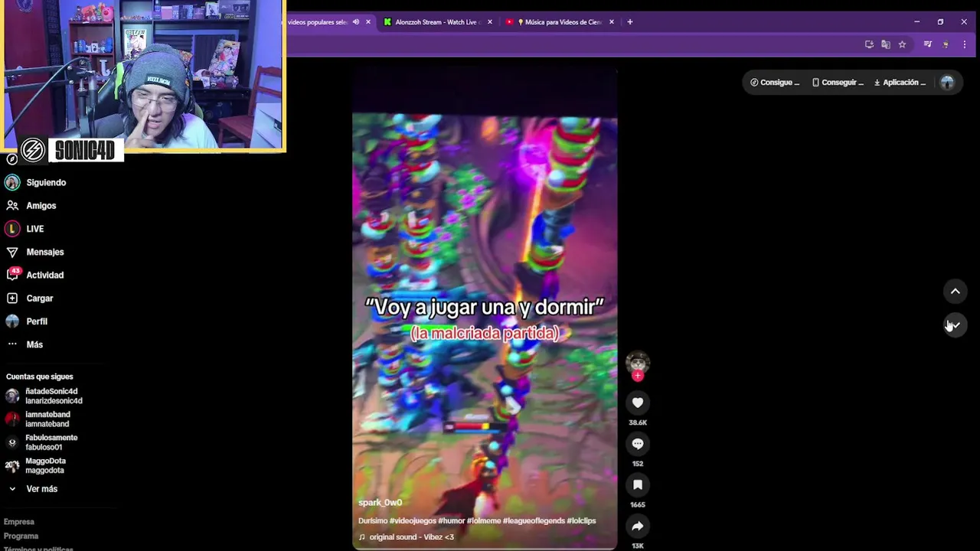The height and width of the screenshot is (551, 980).
Task: Close the videos populares tab
Action: (x=368, y=22)
